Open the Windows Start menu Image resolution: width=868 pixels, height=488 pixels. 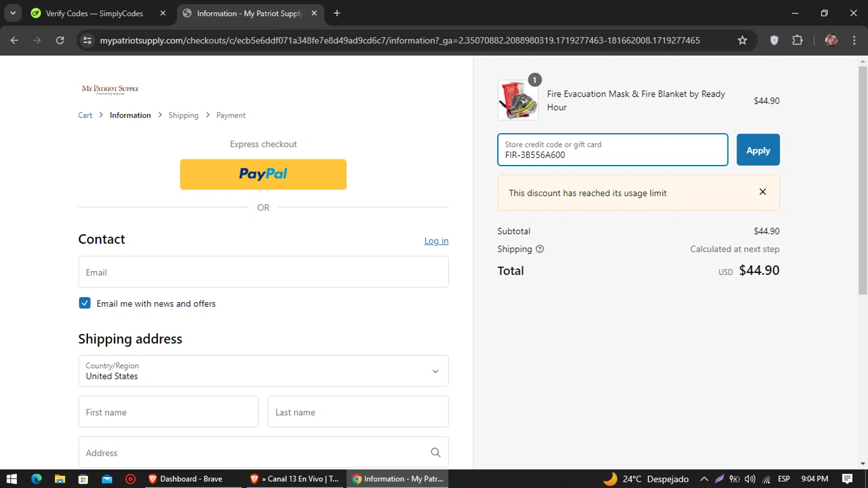[x=12, y=479]
